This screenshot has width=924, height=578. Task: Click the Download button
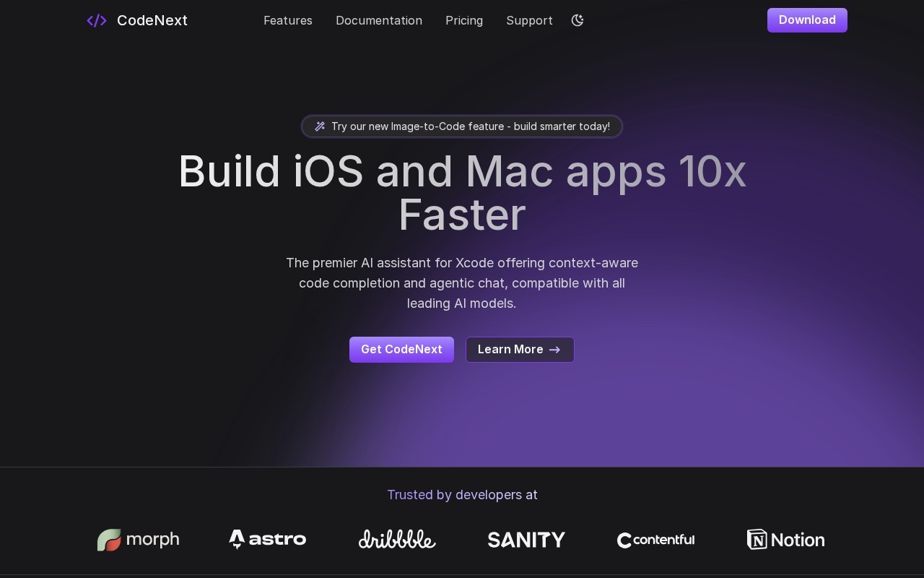pos(807,20)
